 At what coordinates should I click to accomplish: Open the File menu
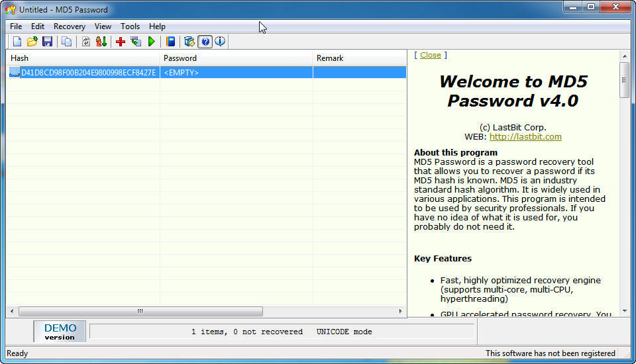(x=16, y=26)
